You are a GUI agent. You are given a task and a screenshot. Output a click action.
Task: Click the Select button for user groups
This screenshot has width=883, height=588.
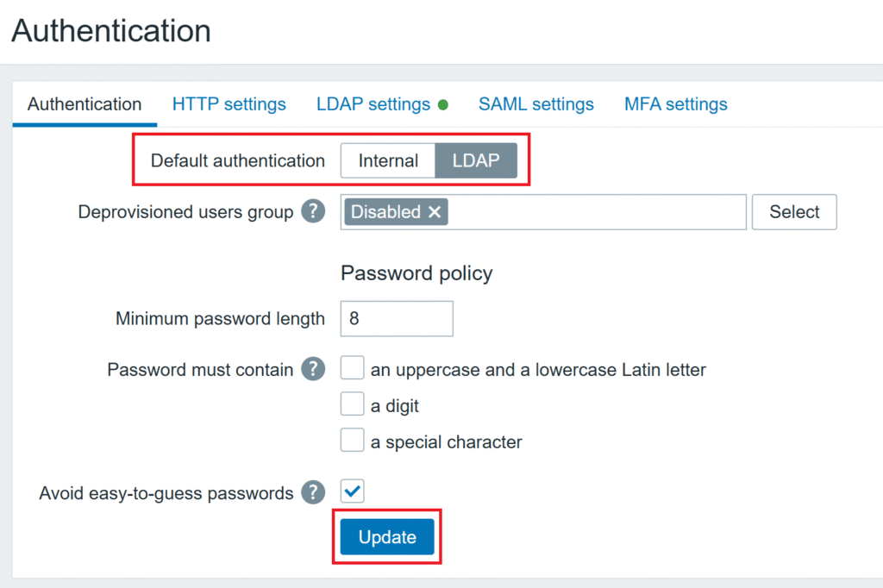(793, 211)
